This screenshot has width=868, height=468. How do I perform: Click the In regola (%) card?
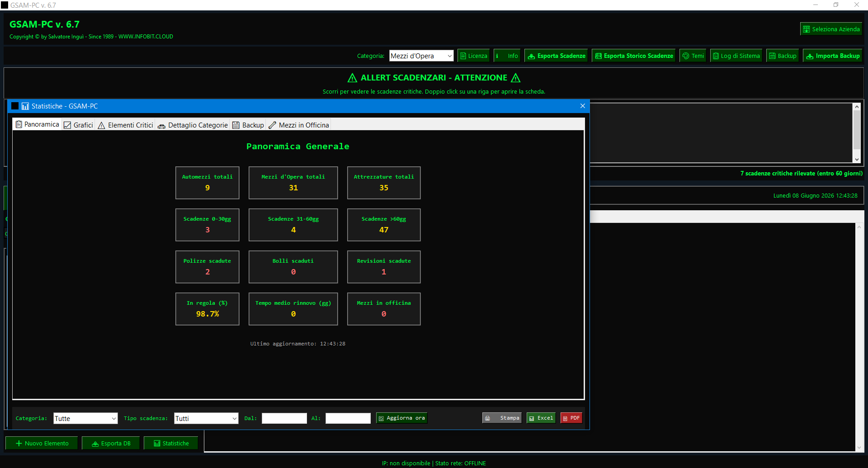tap(208, 309)
